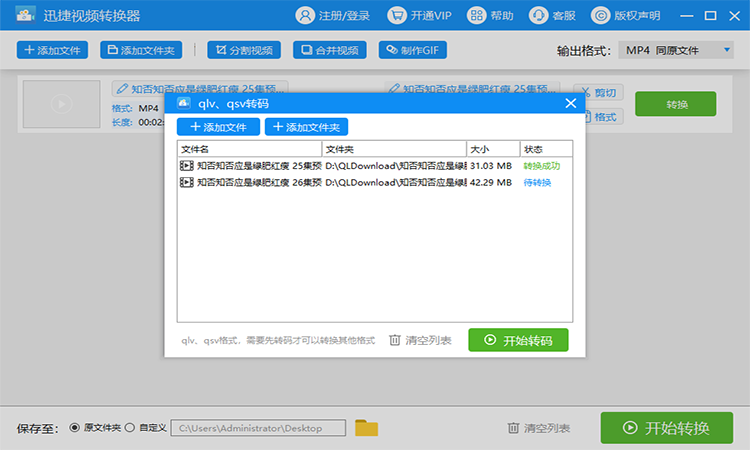Screen dimensions: 750x450
Task: Click 添加文件夹 in main toolbar
Action: (141, 50)
